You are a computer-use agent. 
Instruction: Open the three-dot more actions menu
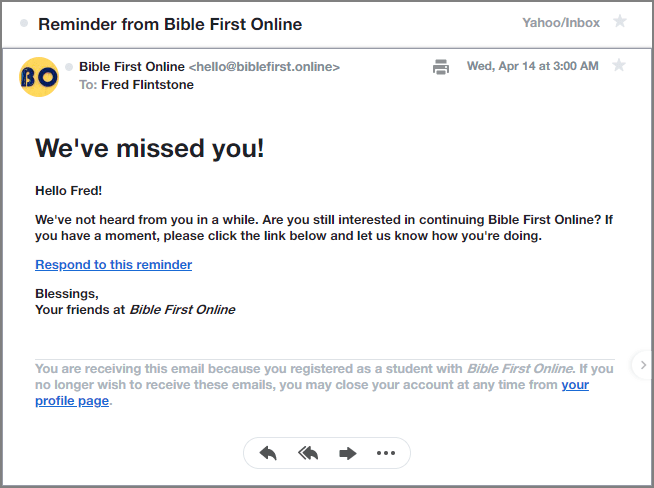click(386, 453)
